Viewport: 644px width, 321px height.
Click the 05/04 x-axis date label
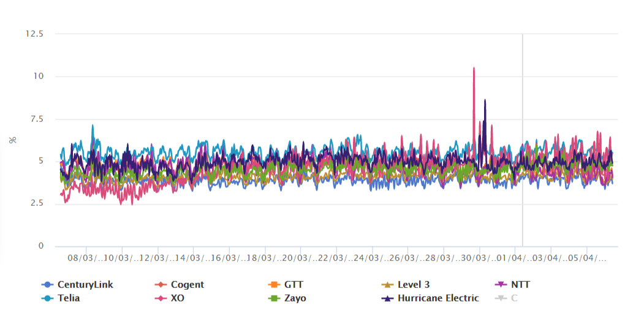click(x=587, y=259)
